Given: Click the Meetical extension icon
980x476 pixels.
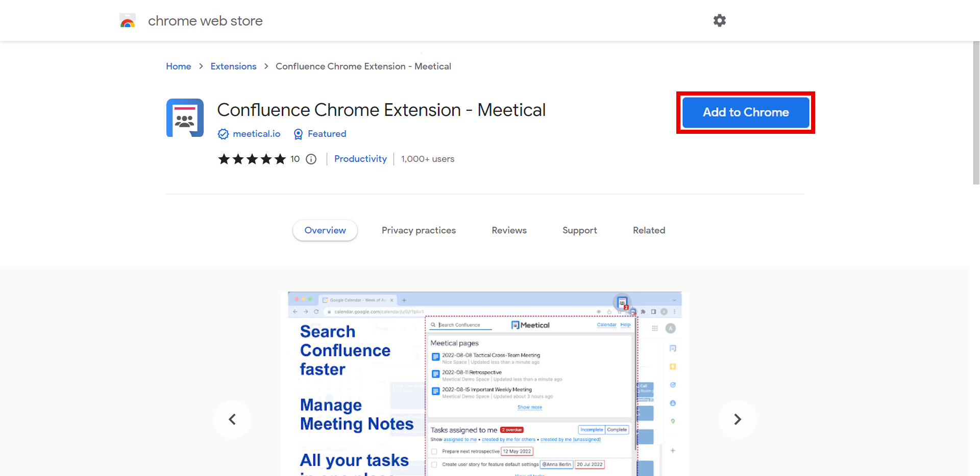Looking at the screenshot, I should coord(185,117).
